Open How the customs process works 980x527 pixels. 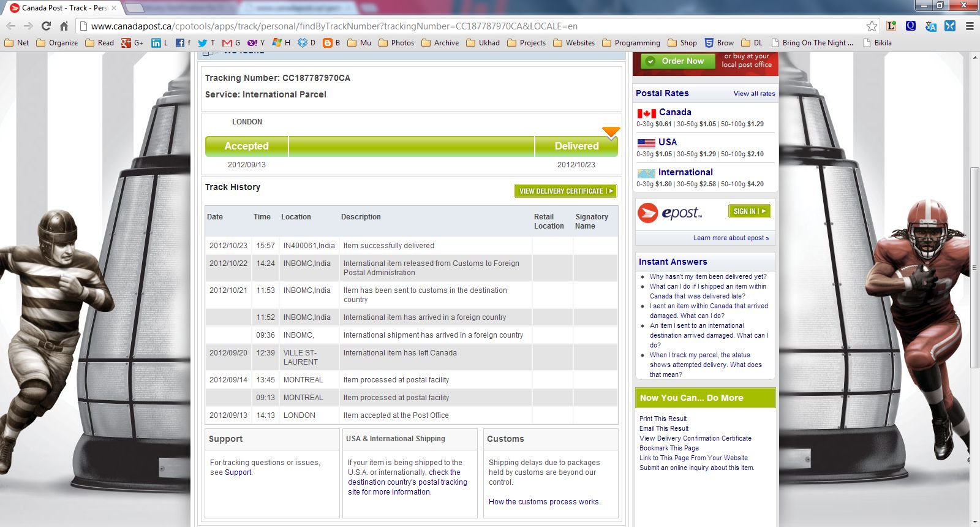[545, 502]
